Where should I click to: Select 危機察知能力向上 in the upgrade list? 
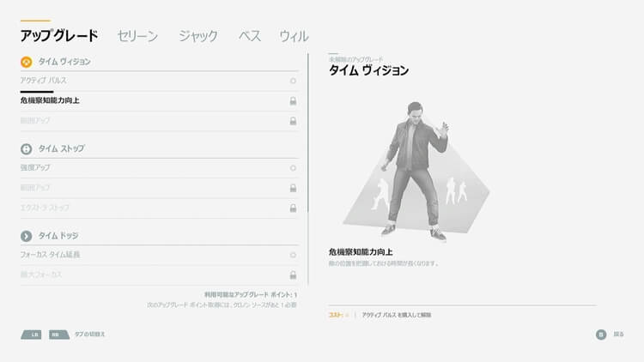(160, 101)
